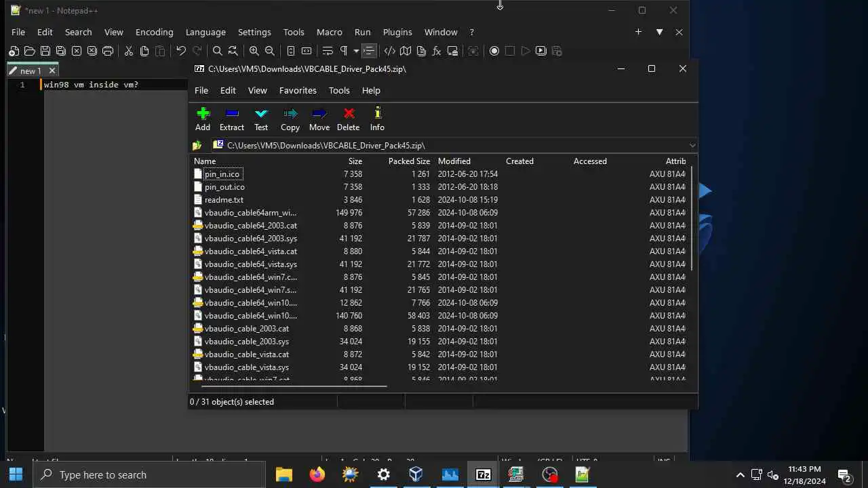This screenshot has width=868, height=488.
Task: Save the document with Notepad++ Save icon
Action: (45, 51)
